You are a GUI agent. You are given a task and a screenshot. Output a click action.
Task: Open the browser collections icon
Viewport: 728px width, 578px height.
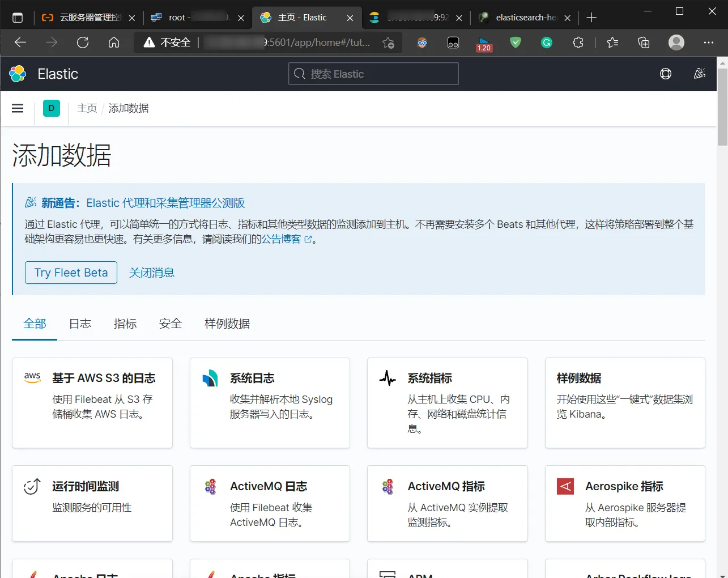point(644,42)
